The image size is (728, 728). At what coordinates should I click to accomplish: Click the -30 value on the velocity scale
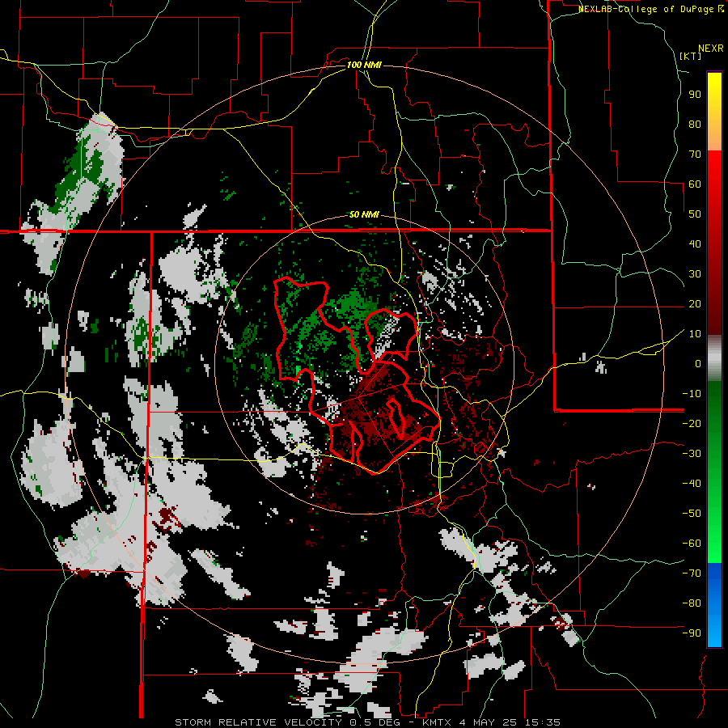click(692, 454)
